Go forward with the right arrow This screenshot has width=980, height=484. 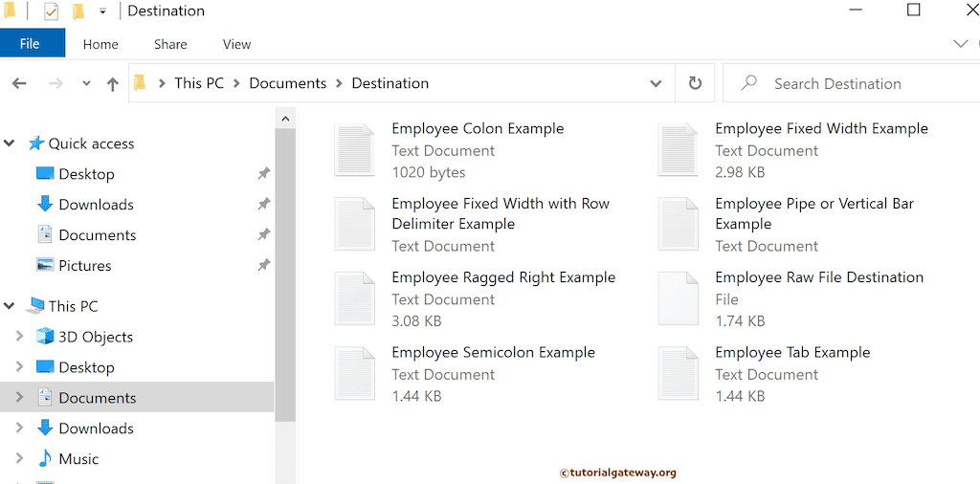(56, 83)
